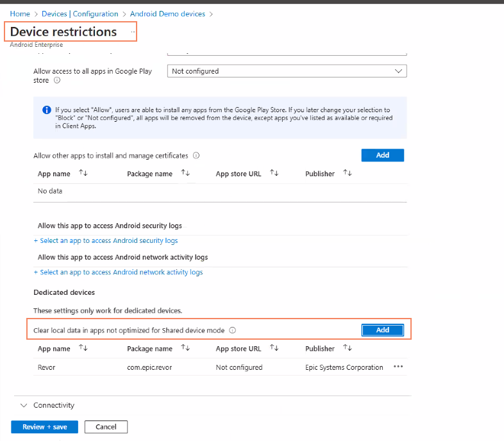Image resolution: width=504 pixels, height=441 pixels.
Task: Sort dedicated devices table by App store URL
Action: click(x=274, y=349)
